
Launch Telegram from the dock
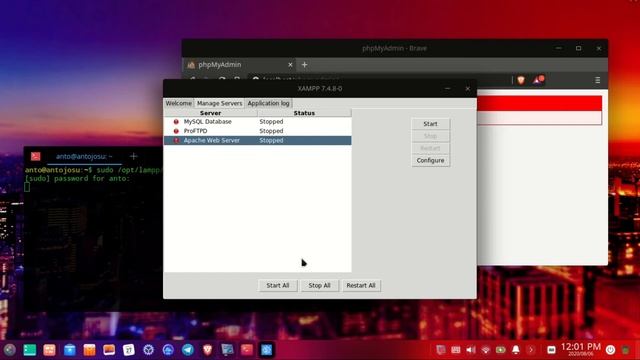click(188, 350)
